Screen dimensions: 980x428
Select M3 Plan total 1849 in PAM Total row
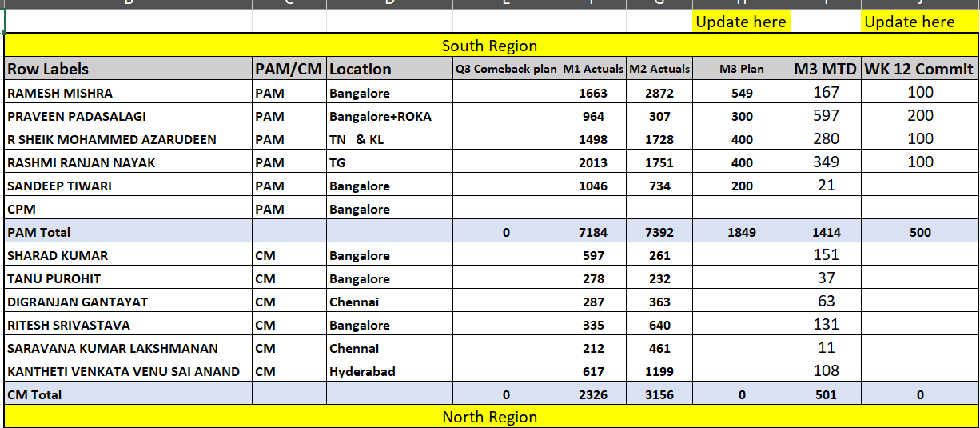(x=742, y=232)
